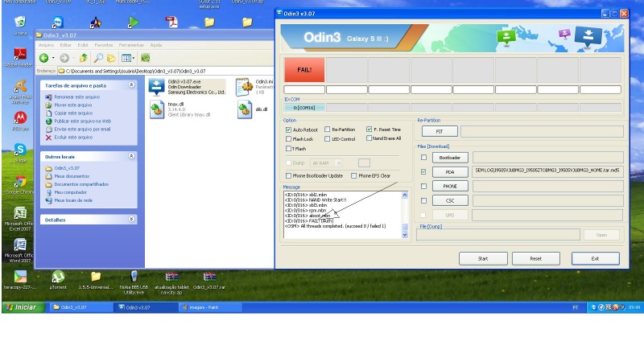Uncheck F. Reset Time option
The image size is (644, 362).
coord(369,130)
